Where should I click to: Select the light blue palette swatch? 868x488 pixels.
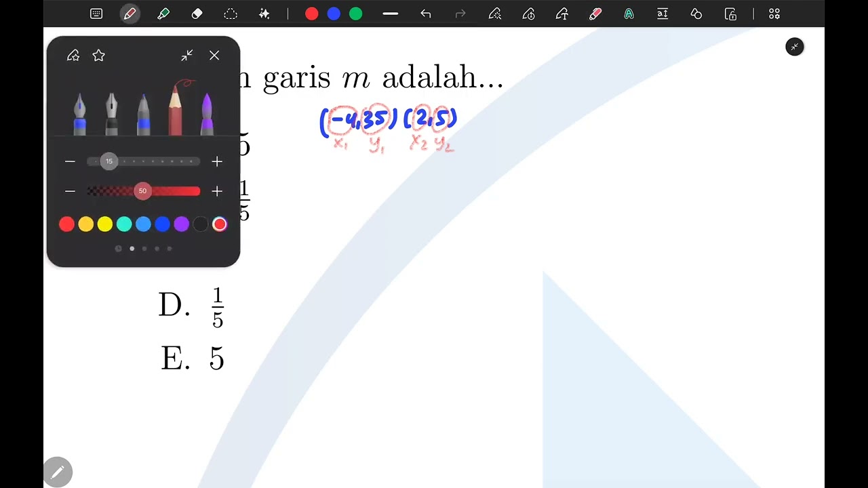143,224
